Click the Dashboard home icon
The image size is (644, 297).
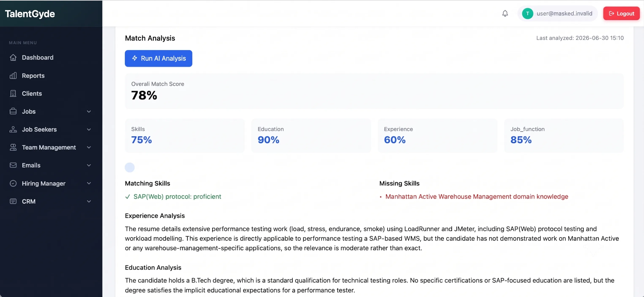13,57
